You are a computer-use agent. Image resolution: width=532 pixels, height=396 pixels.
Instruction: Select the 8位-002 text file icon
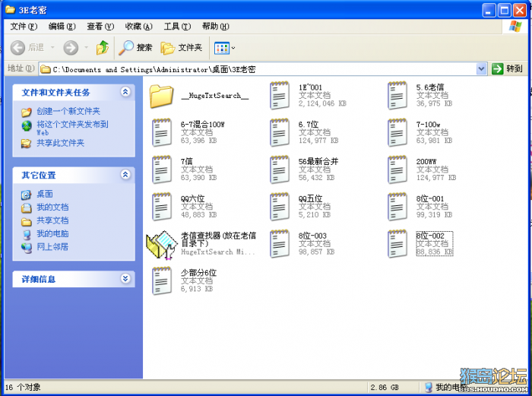click(397, 243)
